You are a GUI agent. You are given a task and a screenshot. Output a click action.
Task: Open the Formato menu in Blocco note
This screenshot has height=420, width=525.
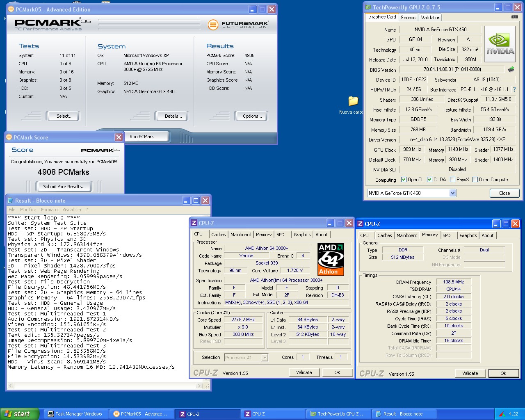(49, 210)
